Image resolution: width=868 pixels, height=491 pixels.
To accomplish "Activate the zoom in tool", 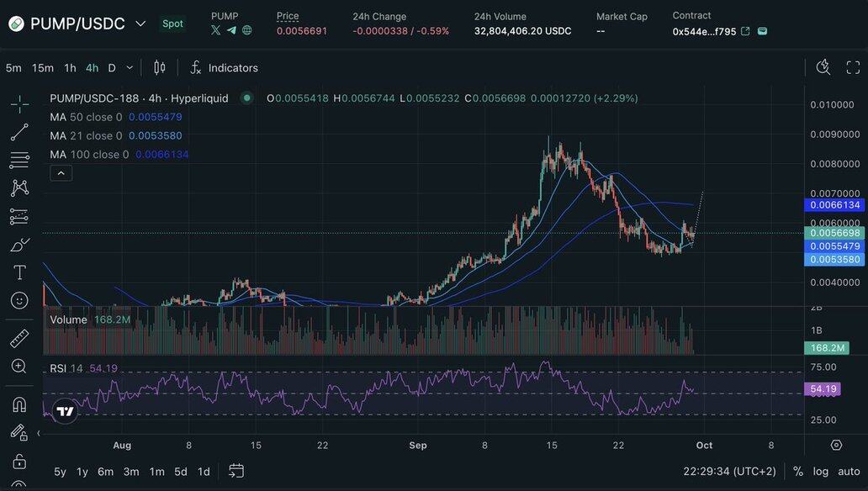I will click(19, 366).
